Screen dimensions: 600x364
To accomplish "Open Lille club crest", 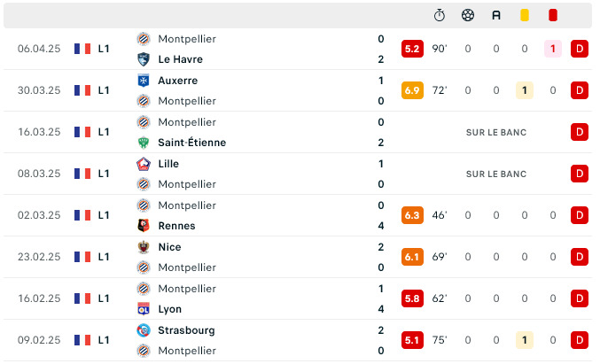I will [143, 164].
